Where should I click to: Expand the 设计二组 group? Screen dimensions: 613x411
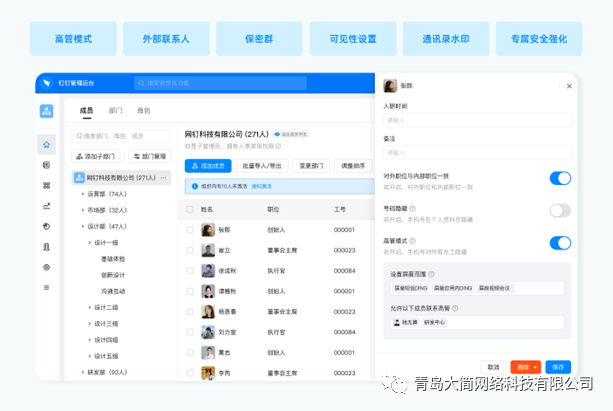tap(90, 307)
